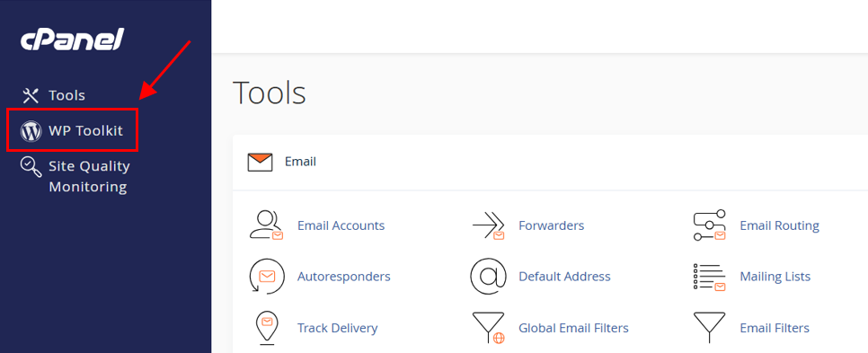Click the Email Routing icon

coord(710,225)
